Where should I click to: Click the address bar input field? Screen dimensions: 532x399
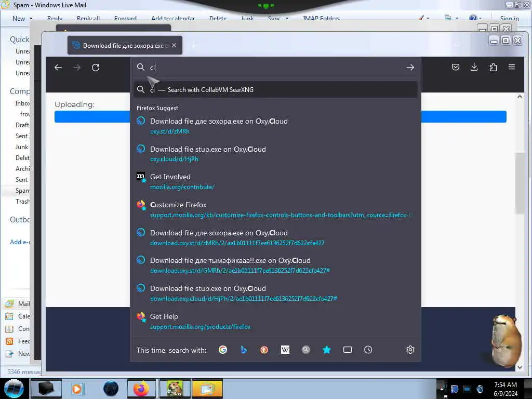pos(275,68)
